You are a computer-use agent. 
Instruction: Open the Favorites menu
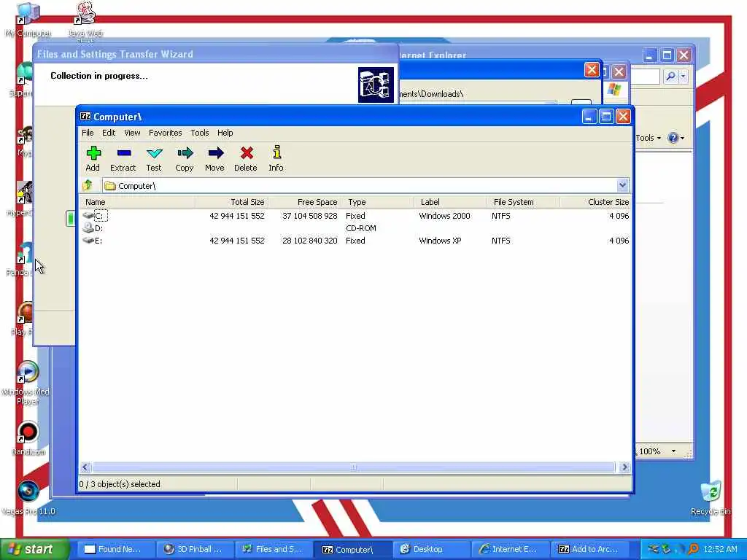coord(166,133)
